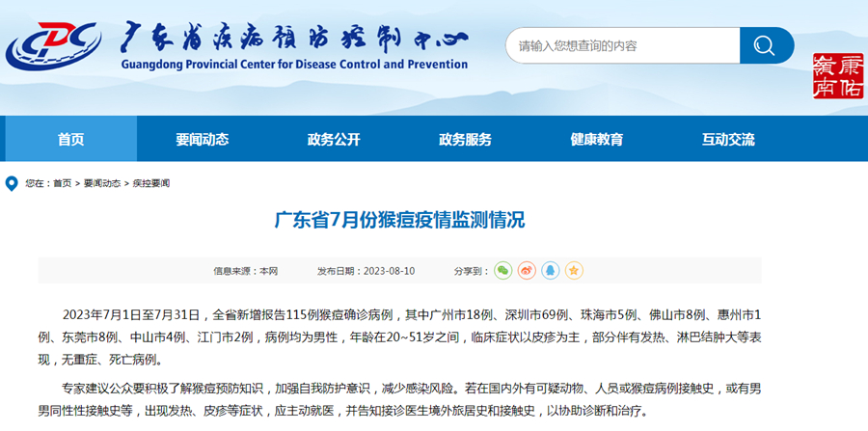Click the red 康佑岭南 seal emblem
Viewport: 868px width, 431px height.
[837, 76]
